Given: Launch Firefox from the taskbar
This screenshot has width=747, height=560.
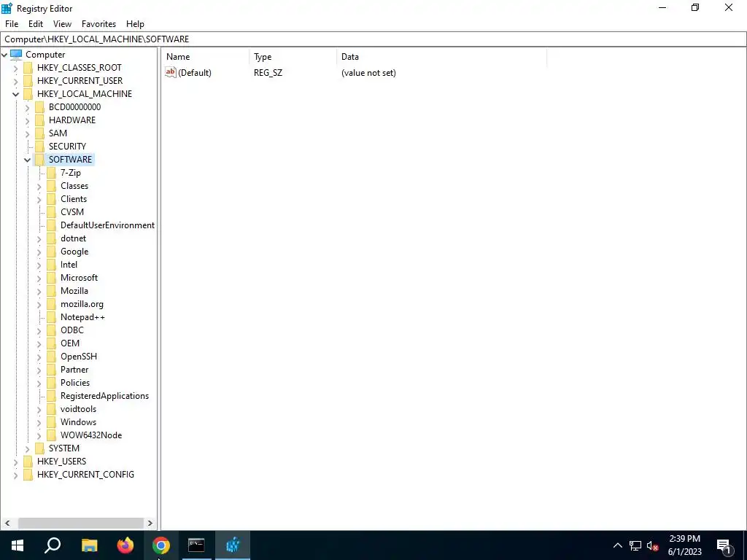Looking at the screenshot, I should click(x=125, y=545).
